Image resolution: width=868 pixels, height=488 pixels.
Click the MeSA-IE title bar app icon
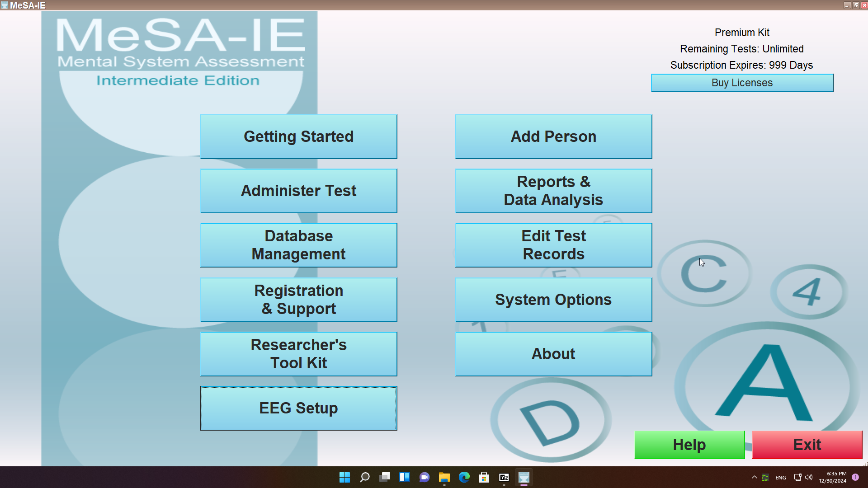point(5,5)
